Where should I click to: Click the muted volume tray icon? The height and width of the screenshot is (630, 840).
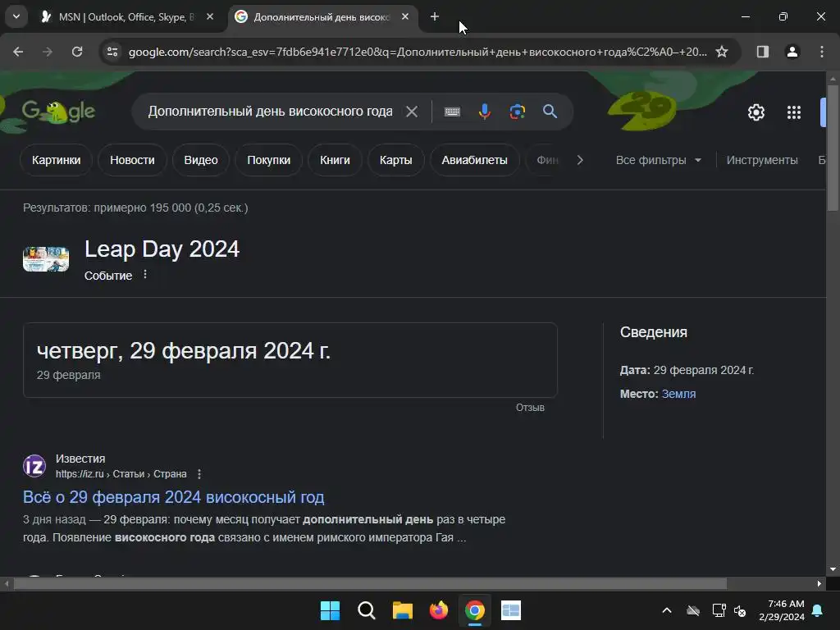coord(741,610)
